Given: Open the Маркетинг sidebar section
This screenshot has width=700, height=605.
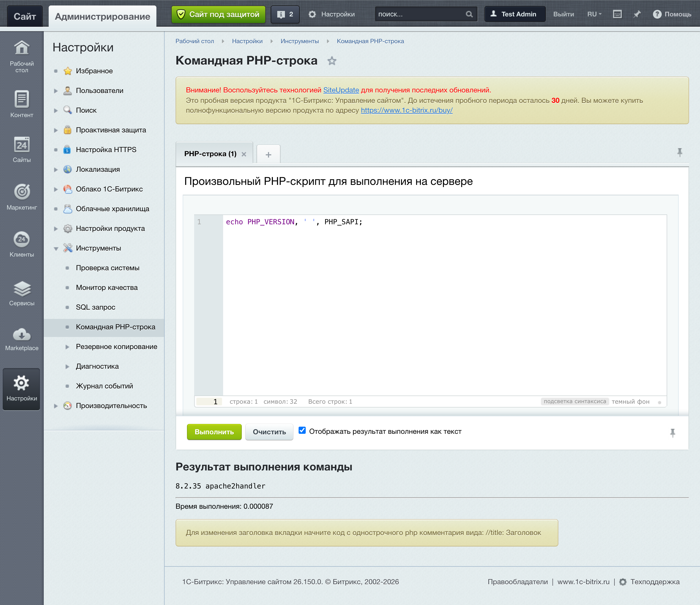Looking at the screenshot, I should [22, 197].
